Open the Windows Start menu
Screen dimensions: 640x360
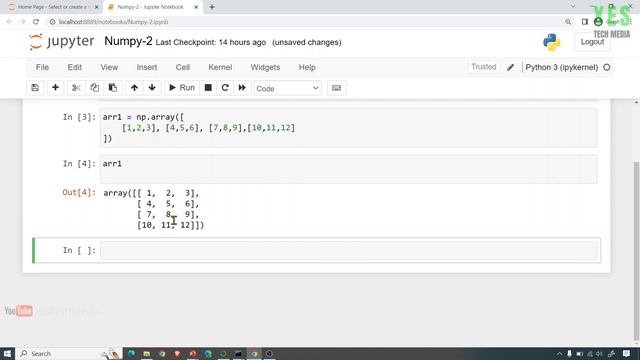7,353
